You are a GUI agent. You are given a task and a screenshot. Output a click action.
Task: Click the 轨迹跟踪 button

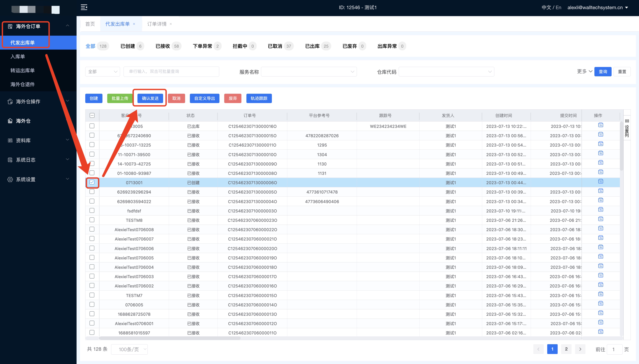259,98
